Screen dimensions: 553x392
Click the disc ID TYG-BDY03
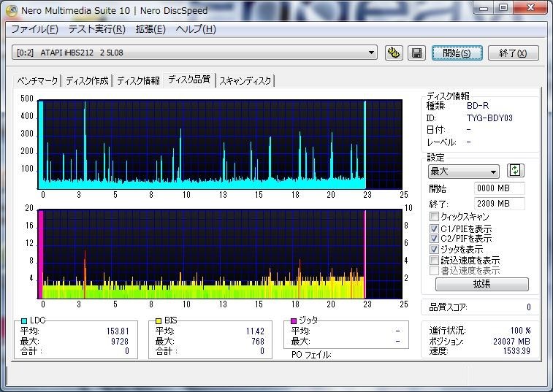click(x=489, y=118)
